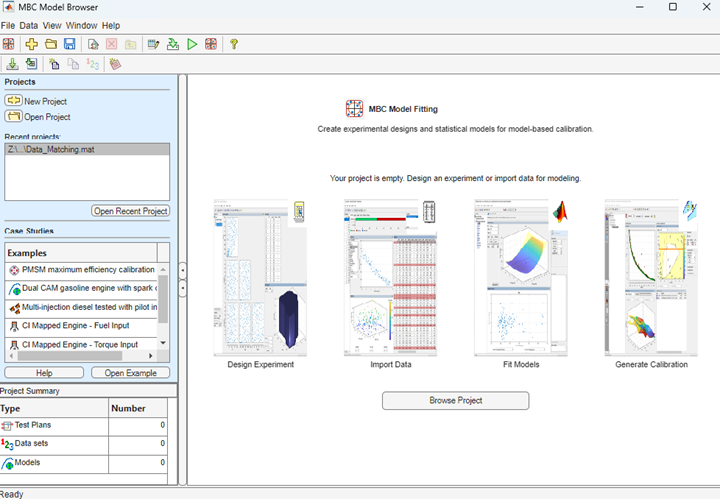This screenshot has width=720, height=499.
Task: Open the File menu
Action: (8, 25)
